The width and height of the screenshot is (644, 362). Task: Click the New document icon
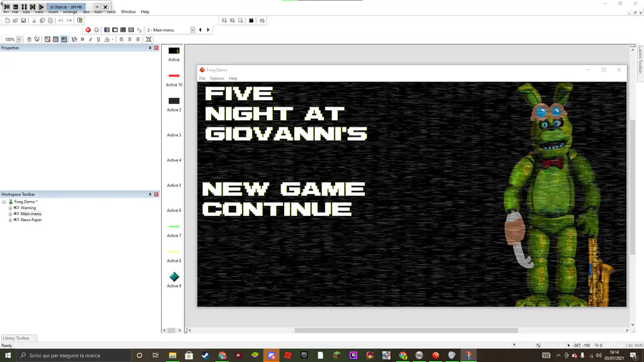click(x=7, y=21)
